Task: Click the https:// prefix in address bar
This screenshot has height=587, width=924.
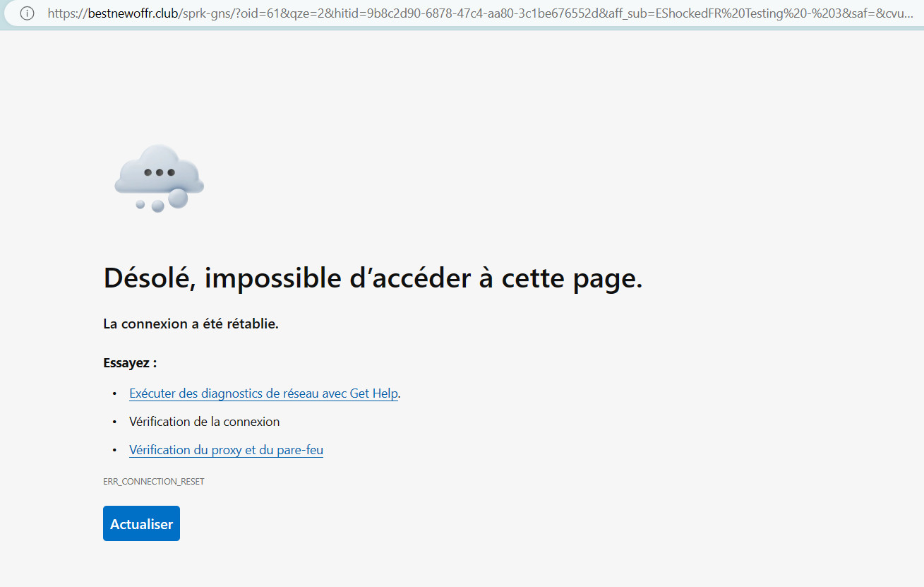Action: tap(67, 13)
